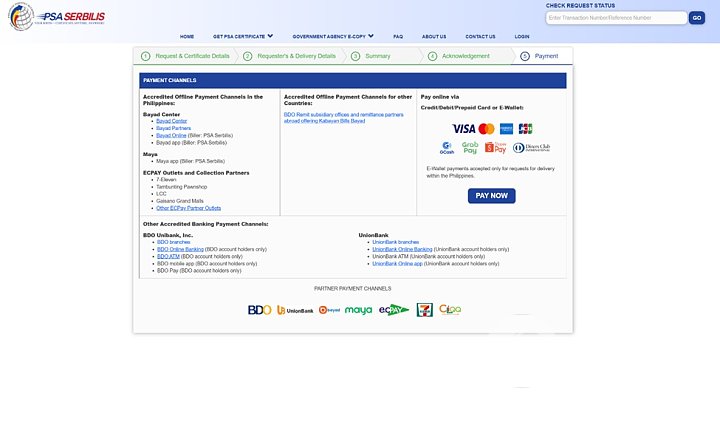
Task: Focus the transaction number input field
Action: (616, 18)
